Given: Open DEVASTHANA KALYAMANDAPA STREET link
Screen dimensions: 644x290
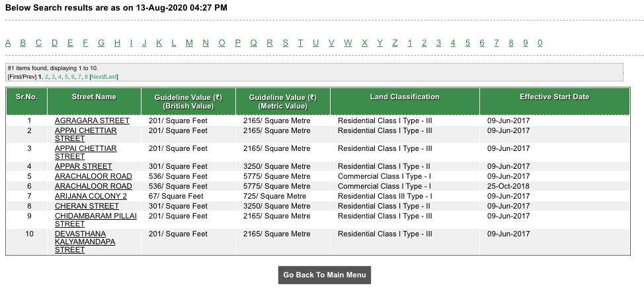Looking at the screenshot, I should coord(85,242).
